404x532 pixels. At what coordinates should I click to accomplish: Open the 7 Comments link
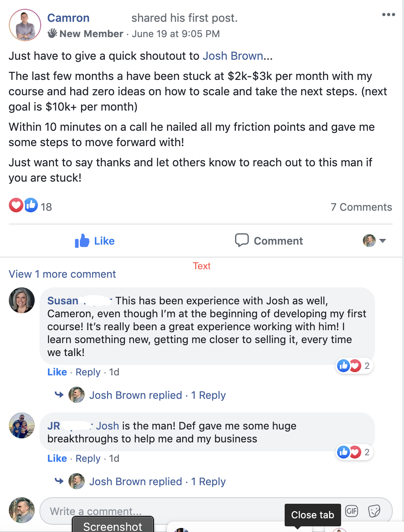click(x=361, y=207)
